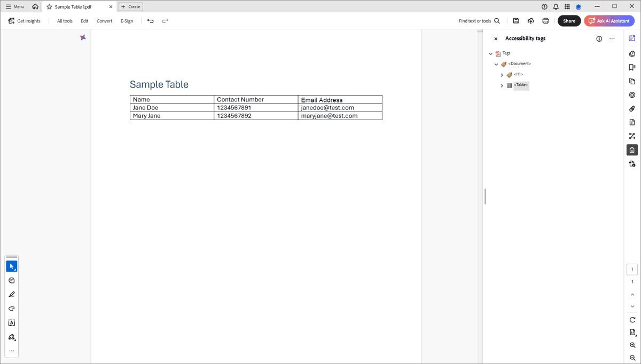Open the Bookmarks panel in right rail

[x=632, y=67]
